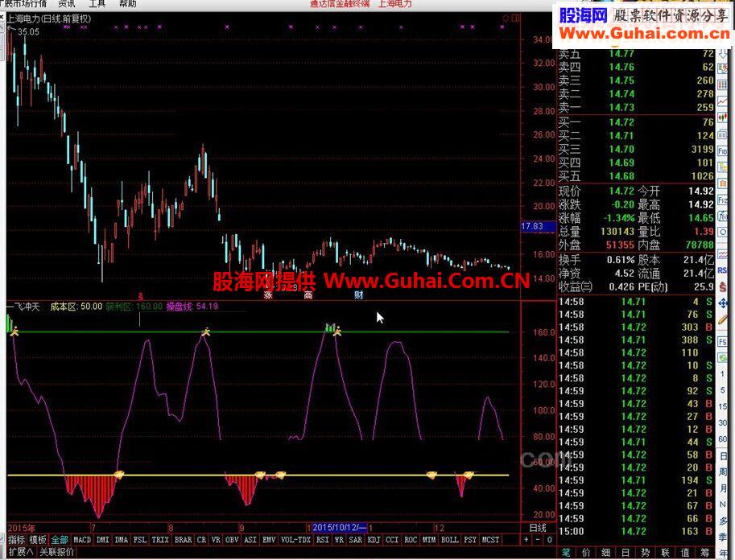Open the 指标 indicator tab
The height and width of the screenshot is (560, 735).
point(17,540)
